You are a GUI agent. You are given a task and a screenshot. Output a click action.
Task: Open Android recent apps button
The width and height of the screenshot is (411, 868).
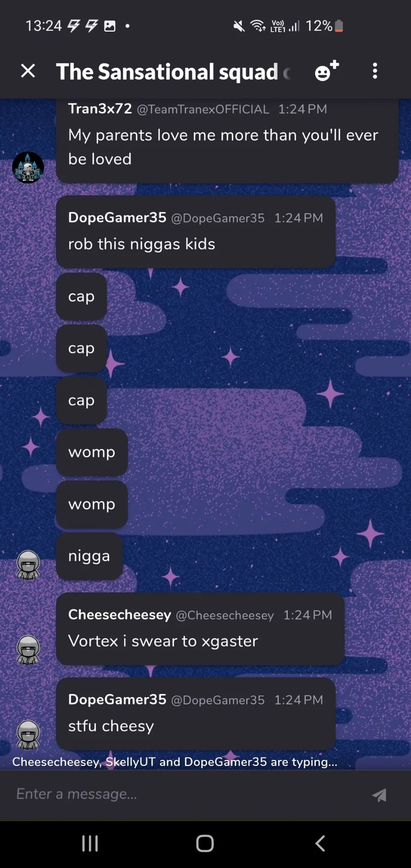click(90, 843)
